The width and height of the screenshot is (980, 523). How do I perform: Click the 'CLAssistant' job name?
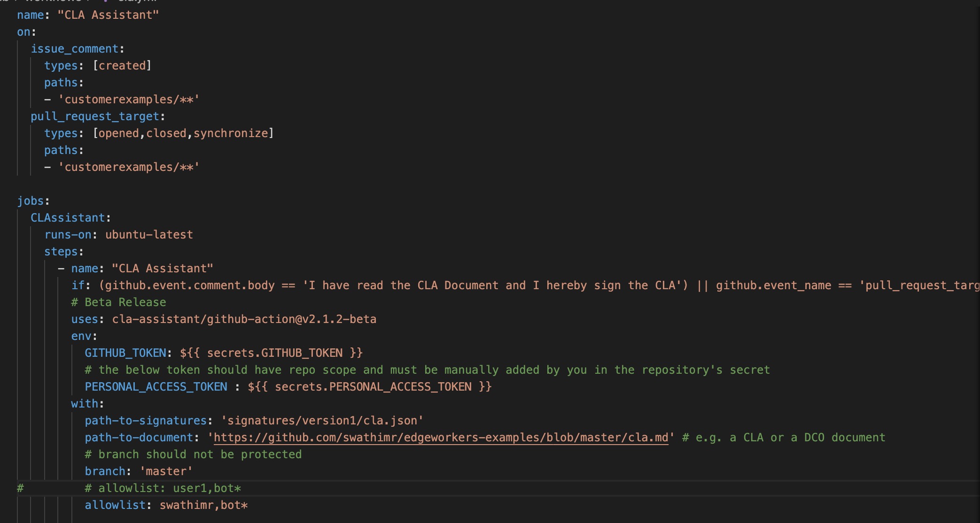(68, 218)
